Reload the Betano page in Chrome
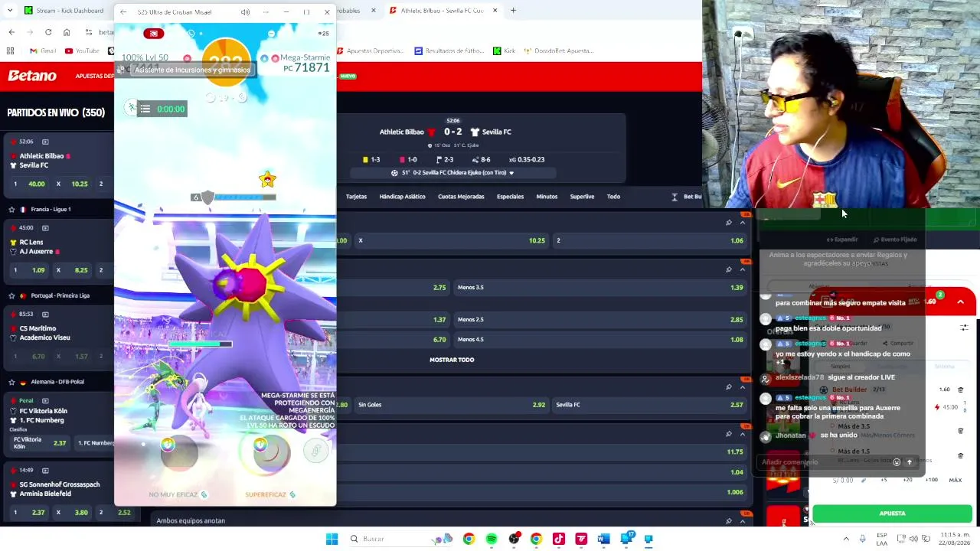Viewport: 980px width, 551px height. (48, 32)
